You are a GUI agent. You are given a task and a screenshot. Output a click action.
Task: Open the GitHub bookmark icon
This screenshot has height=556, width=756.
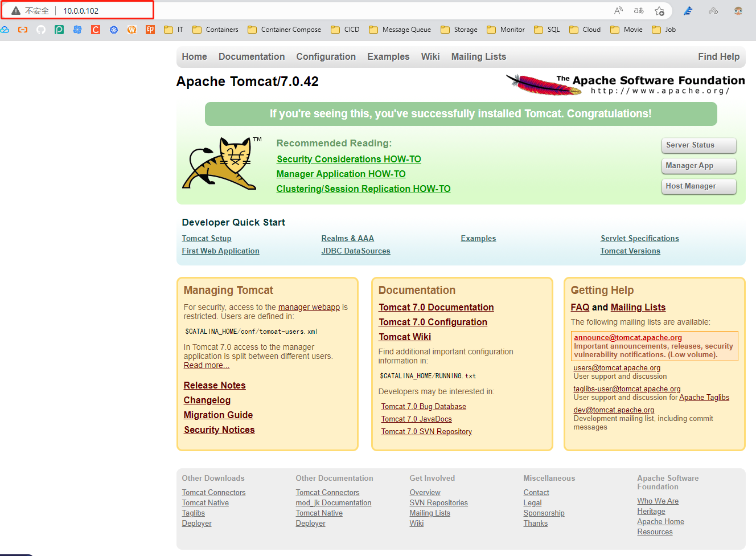(41, 30)
